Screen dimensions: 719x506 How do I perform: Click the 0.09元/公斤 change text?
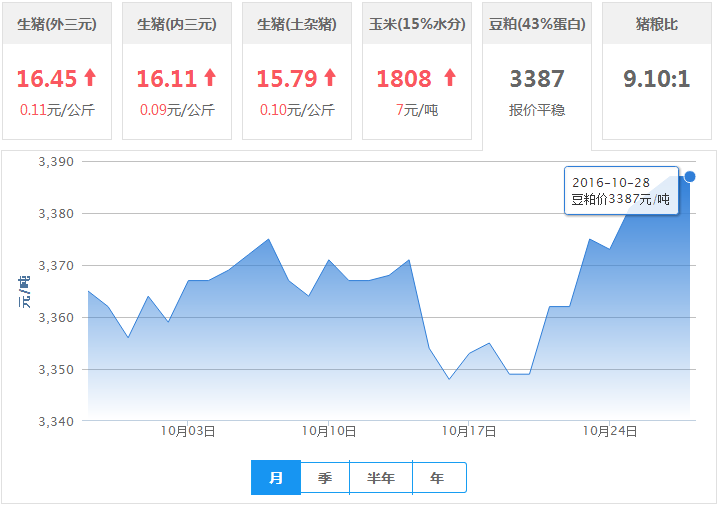click(x=177, y=110)
